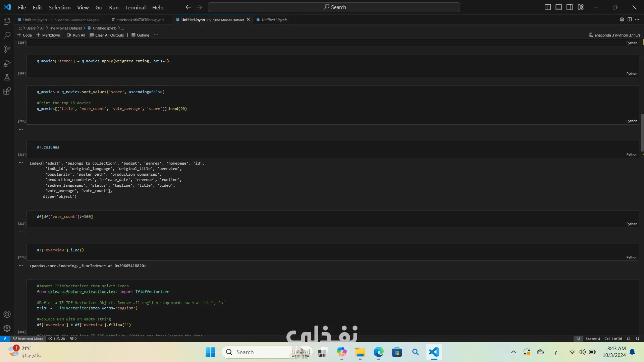The image size is (644, 362).
Task: Expand output ellipsis under cell 212
Action: 21,232
